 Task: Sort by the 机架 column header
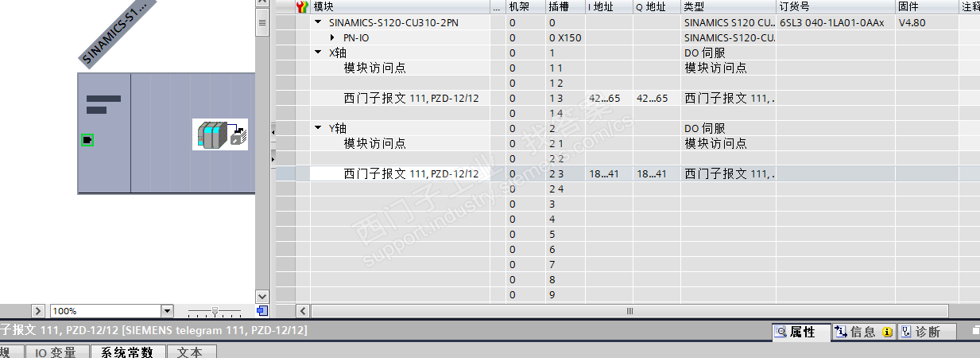pos(526,7)
